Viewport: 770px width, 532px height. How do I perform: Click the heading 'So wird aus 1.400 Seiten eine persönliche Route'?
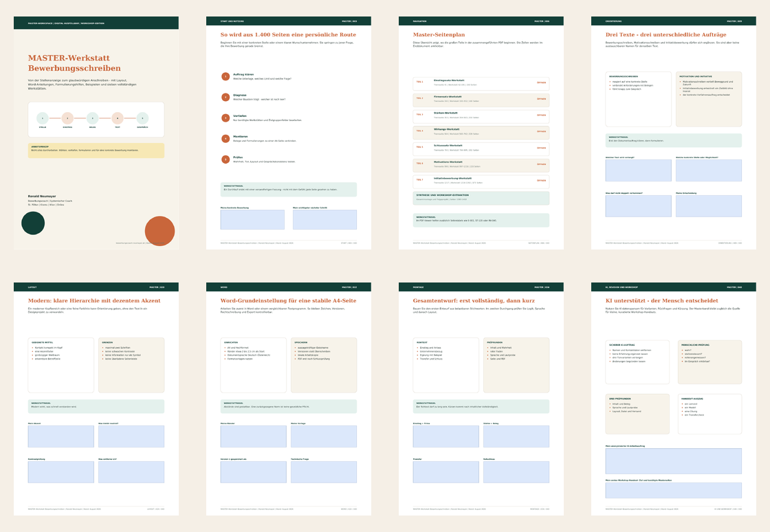pyautogui.click(x=288, y=35)
